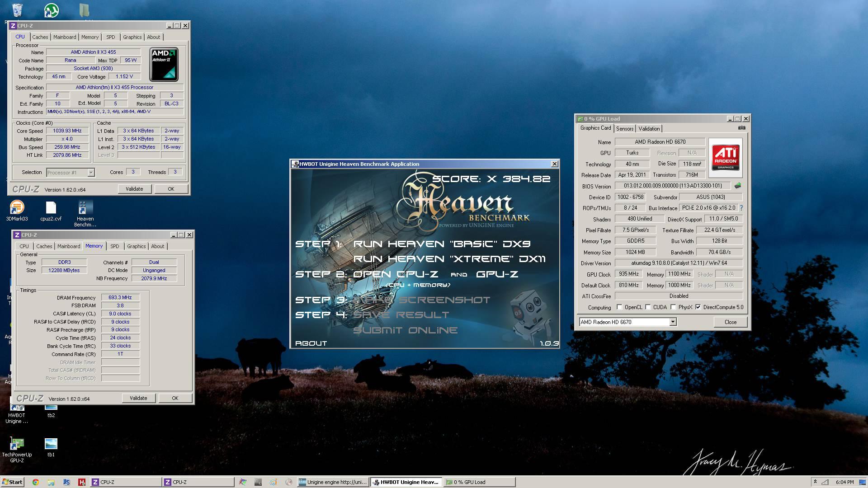Image resolution: width=868 pixels, height=488 pixels.
Task: Click the Bus Interface question mark icon
Action: coord(741,208)
